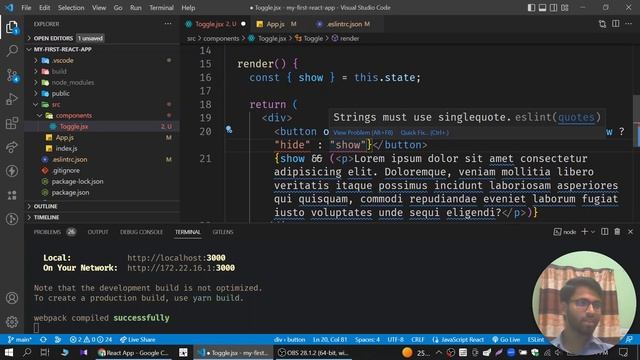Split the terminal panel

(x=604, y=231)
